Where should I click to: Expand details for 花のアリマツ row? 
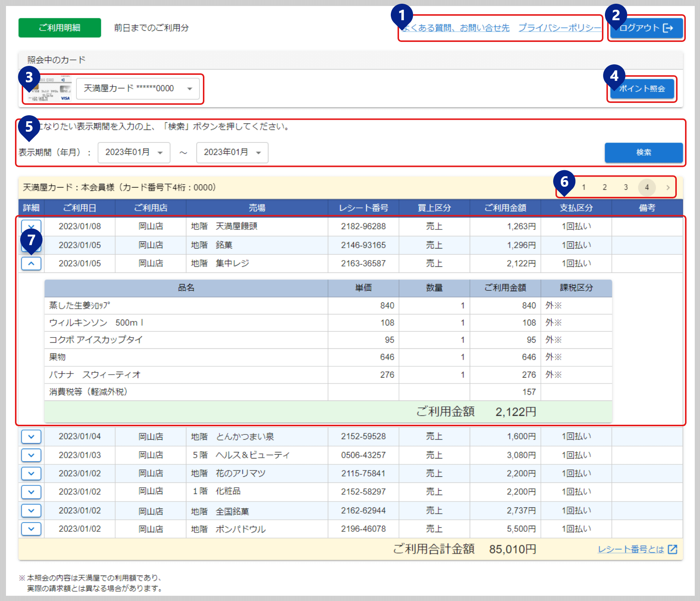pyautogui.click(x=31, y=473)
